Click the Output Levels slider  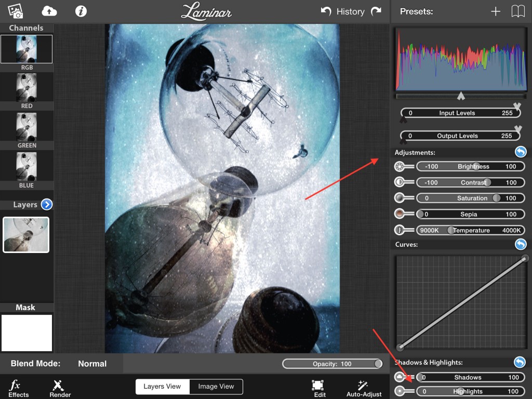[460, 136]
